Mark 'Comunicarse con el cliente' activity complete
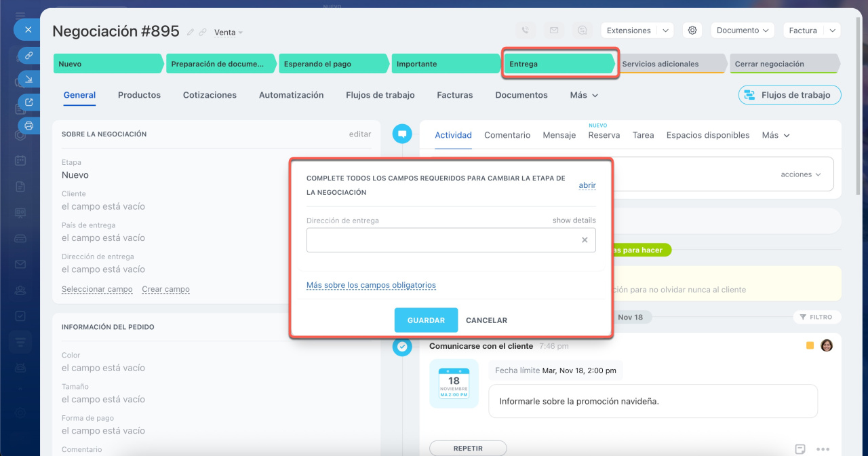 [402, 347]
